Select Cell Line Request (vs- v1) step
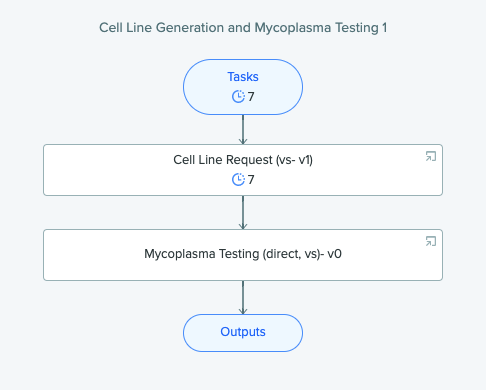This screenshot has height=390, width=486. 243,170
